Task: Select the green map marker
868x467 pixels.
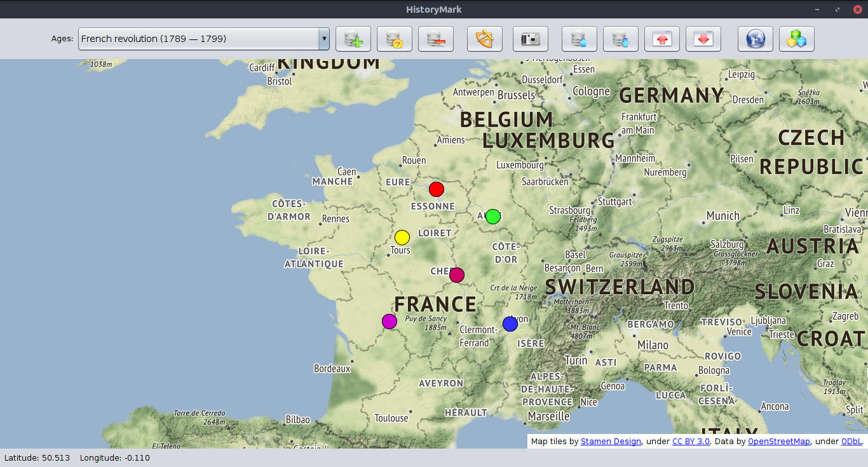Action: coord(493,216)
